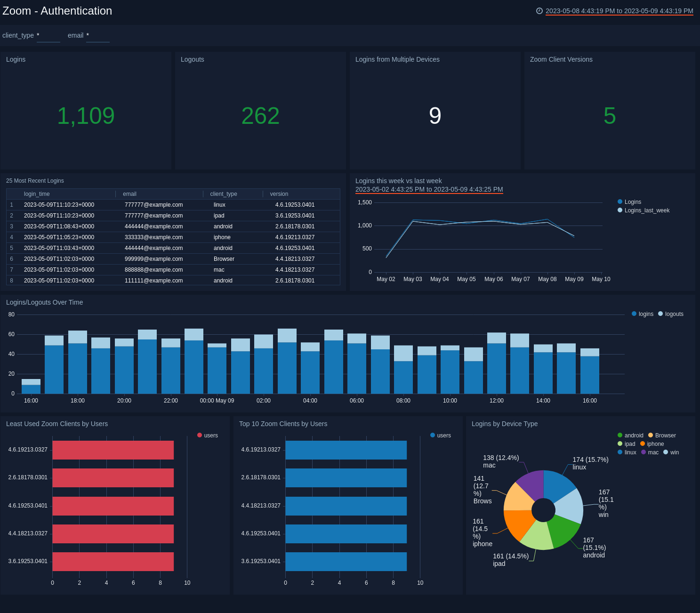Open comparison range link in Logins this week panel
The height and width of the screenshot is (613, 700).
coord(429,189)
